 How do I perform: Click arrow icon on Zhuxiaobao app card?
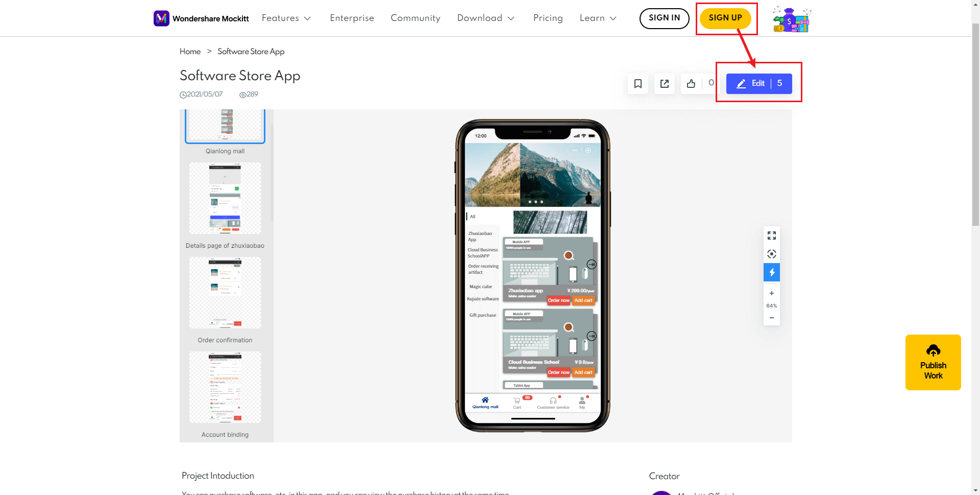pyautogui.click(x=592, y=264)
